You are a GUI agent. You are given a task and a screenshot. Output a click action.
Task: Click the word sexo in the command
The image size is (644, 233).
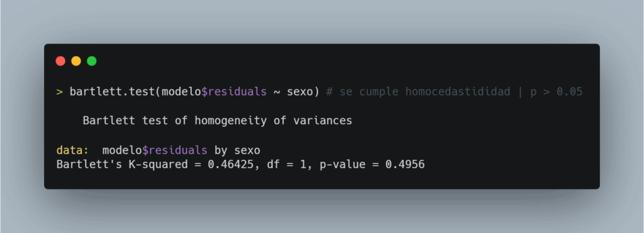tap(300, 92)
